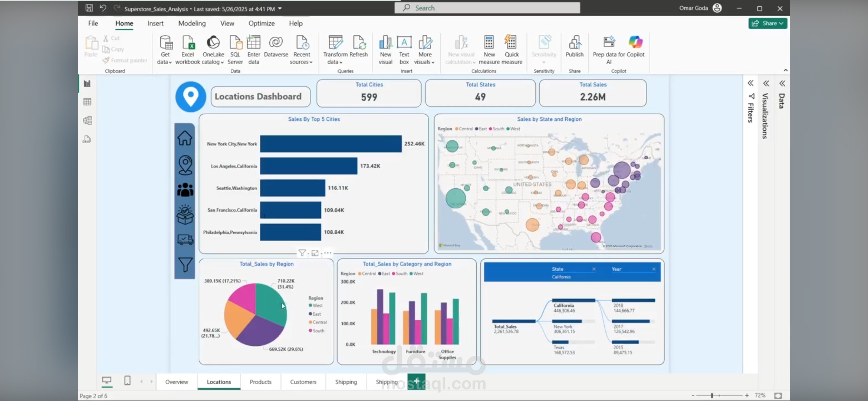868x401 pixels.
Task: Create a Quick measure
Action: [x=512, y=50]
